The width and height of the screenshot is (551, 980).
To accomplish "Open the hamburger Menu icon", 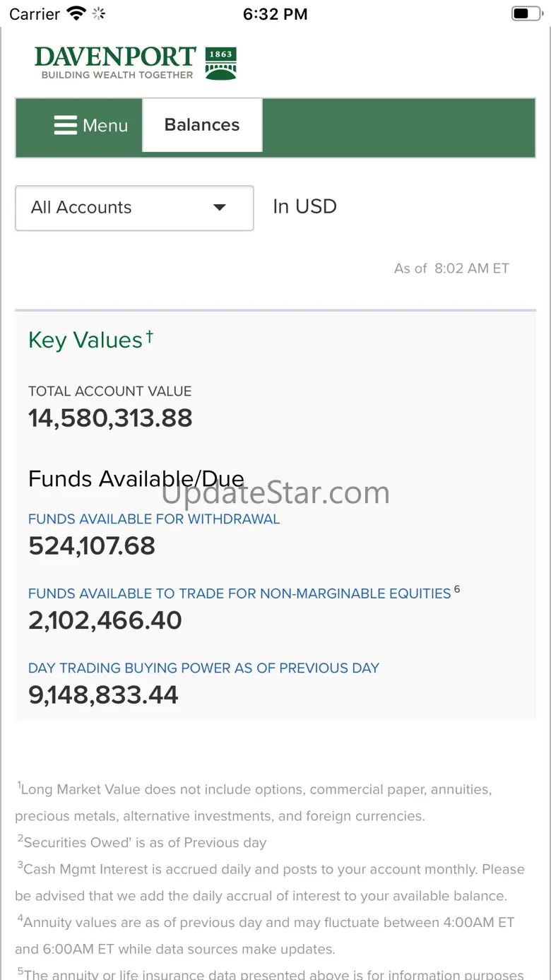I will (66, 126).
